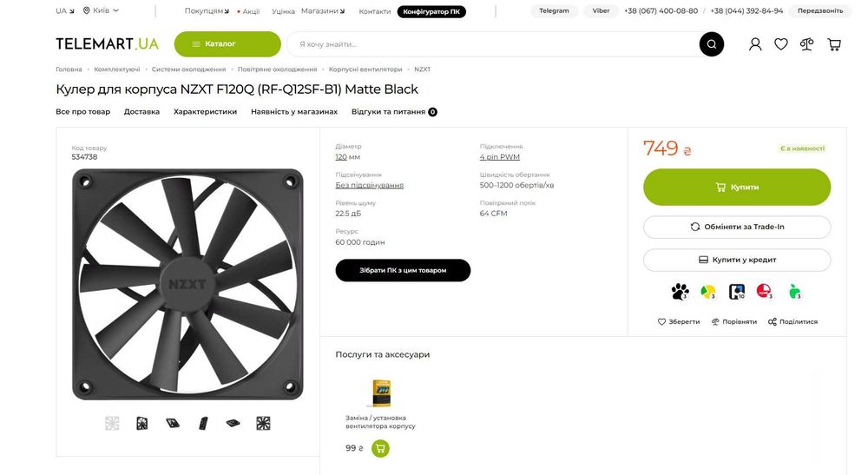868x475 pixels.
Task: Open the wishlist heart icon in header
Action: pyautogui.click(x=781, y=44)
